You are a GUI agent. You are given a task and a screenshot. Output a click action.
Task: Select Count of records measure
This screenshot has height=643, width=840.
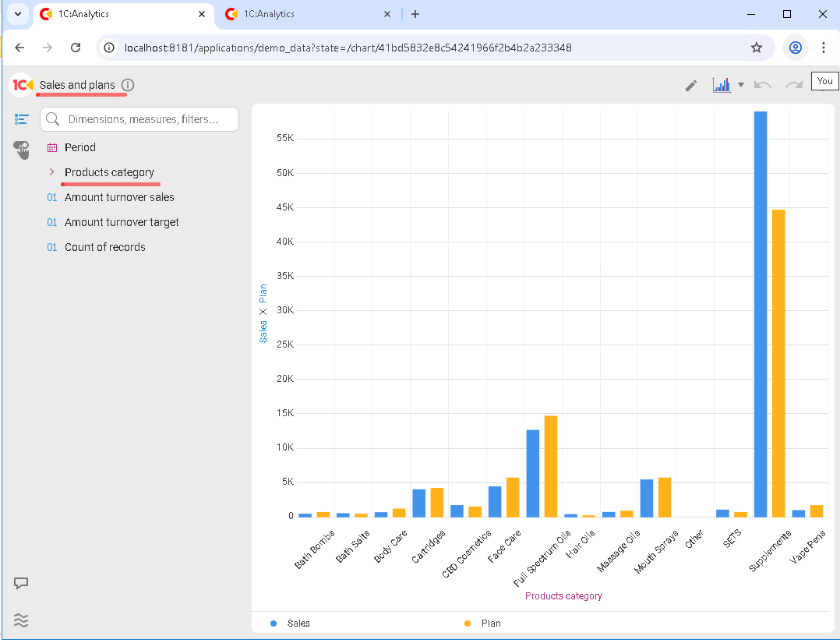105,247
